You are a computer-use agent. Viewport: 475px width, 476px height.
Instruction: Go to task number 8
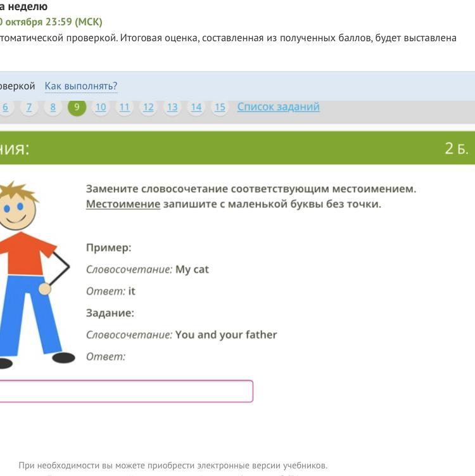(53, 107)
